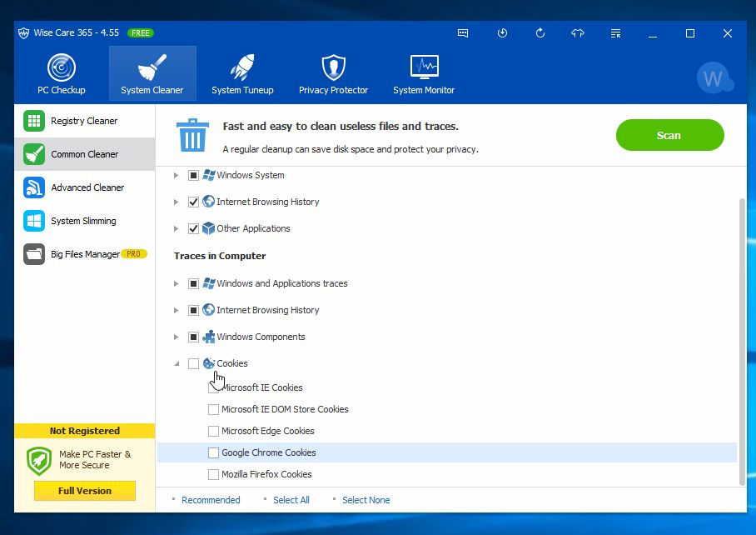
Task: Click the trash bin icon
Action: pyautogui.click(x=193, y=136)
